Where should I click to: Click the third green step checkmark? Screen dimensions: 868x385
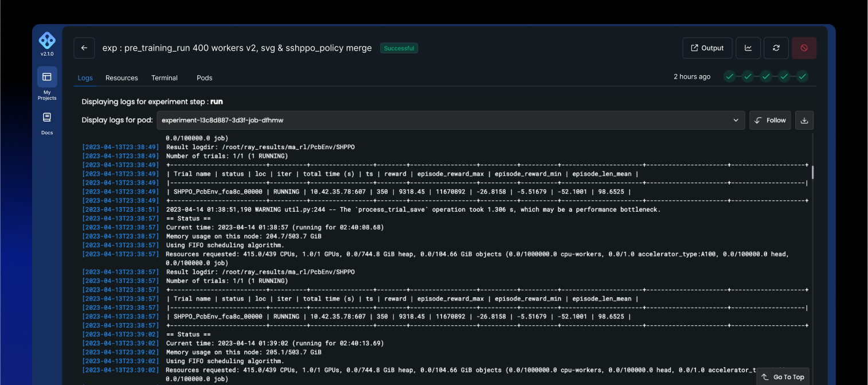tap(766, 76)
